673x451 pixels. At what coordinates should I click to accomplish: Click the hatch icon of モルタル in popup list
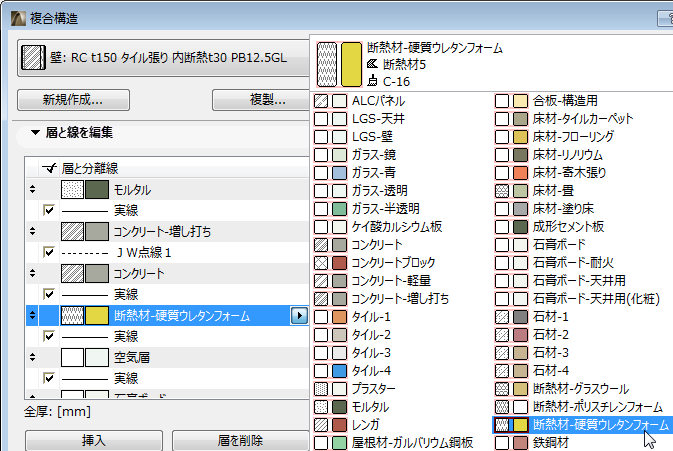[321, 407]
